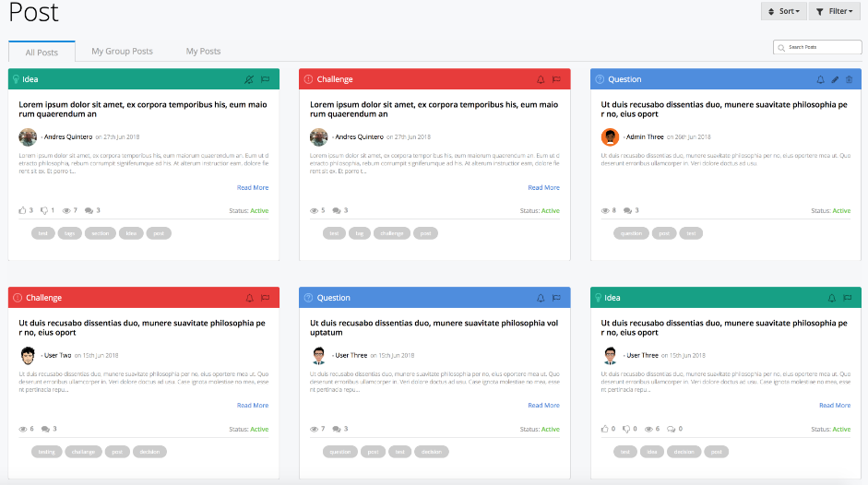Screen dimensions: 868x485
Task: Toggle bell on Admin Three's Question post
Action: 820,79
